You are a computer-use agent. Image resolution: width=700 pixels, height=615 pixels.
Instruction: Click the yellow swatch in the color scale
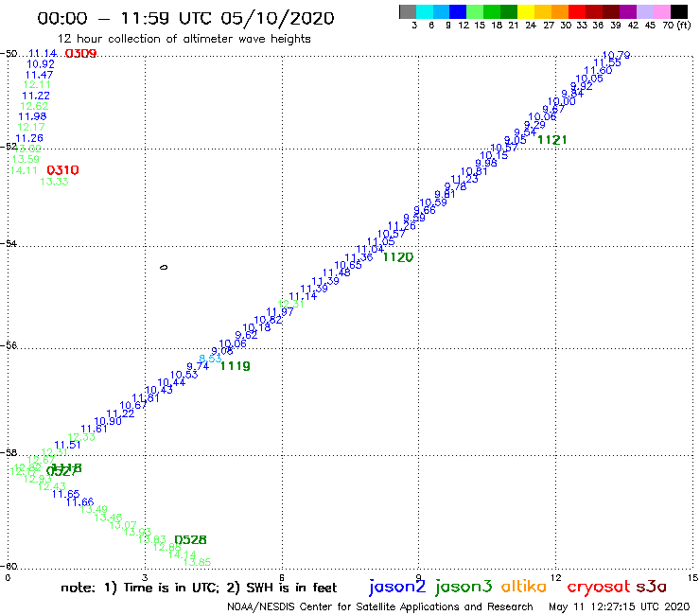coord(526,11)
